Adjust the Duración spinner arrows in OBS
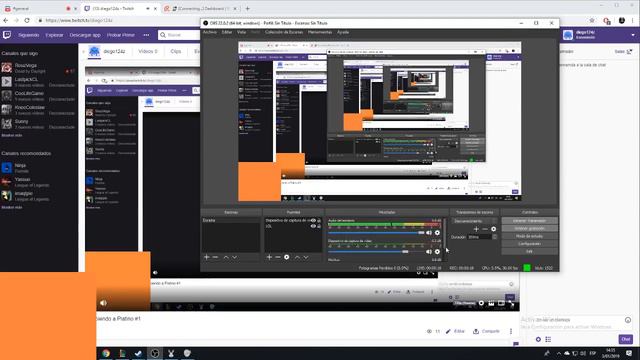The height and width of the screenshot is (360, 640). (x=495, y=237)
